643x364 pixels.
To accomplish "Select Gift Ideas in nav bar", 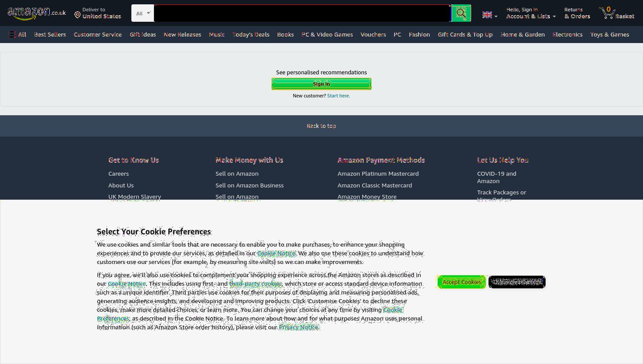I will (x=143, y=34).
